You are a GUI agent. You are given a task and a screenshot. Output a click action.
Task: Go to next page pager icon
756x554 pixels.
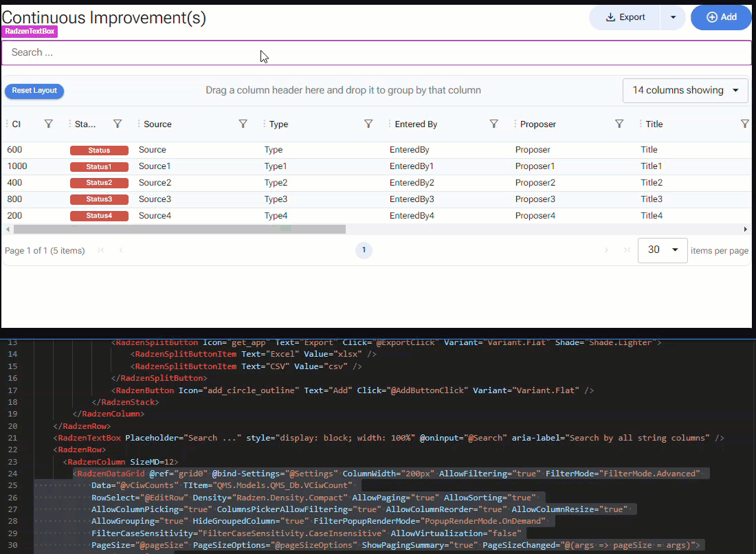606,250
